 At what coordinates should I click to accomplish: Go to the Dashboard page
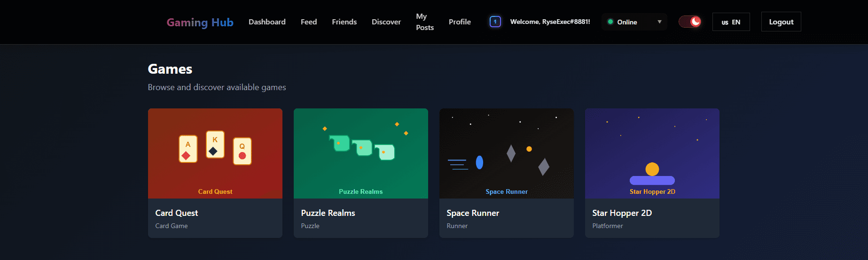(x=267, y=22)
